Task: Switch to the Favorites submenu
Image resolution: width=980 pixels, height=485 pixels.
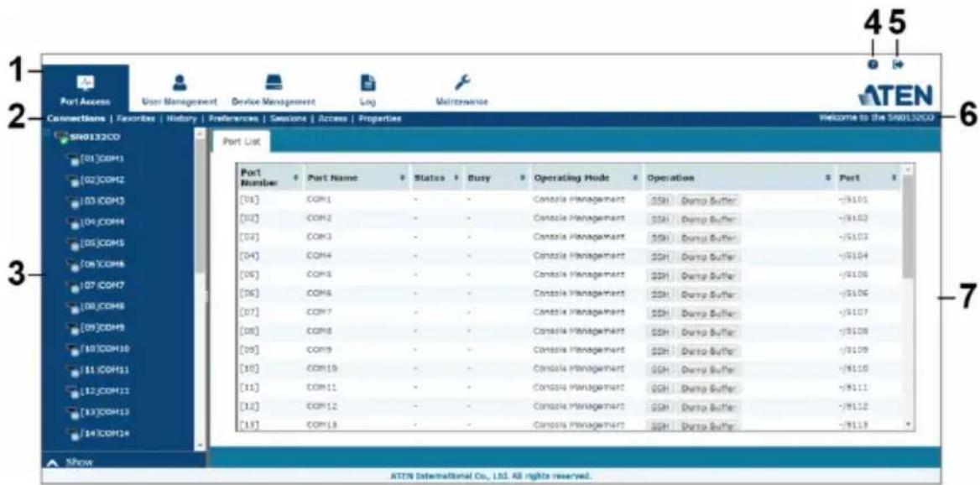Action: 136,118
